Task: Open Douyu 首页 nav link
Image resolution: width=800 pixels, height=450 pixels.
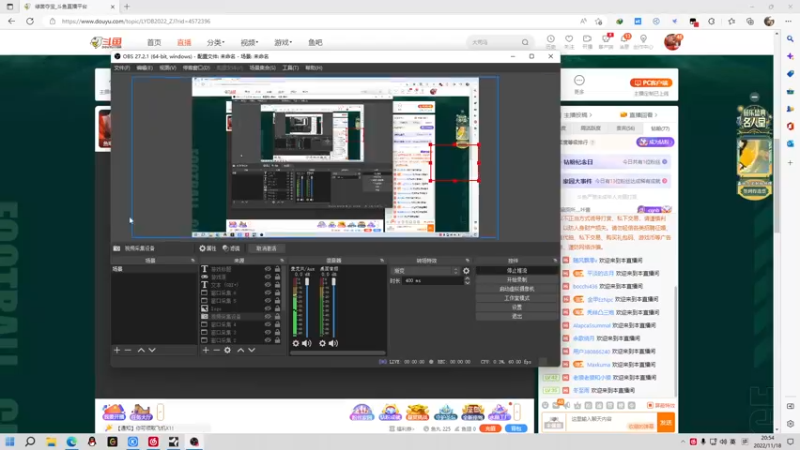Action: 154,42
